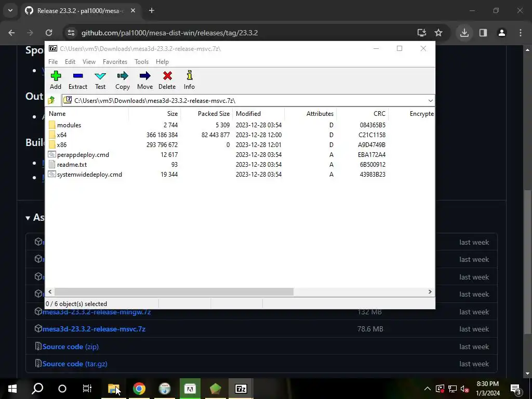Image resolution: width=532 pixels, height=399 pixels.
Task: Reload the GitHub page
Action: (x=49, y=33)
